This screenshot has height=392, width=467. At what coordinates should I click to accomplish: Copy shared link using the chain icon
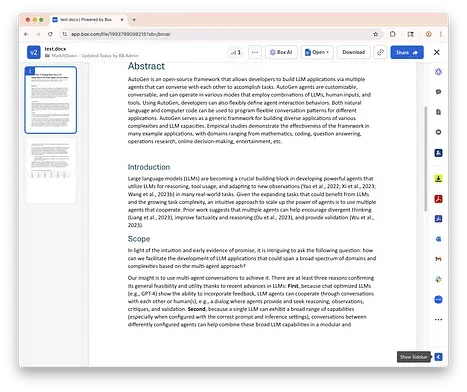[380, 52]
